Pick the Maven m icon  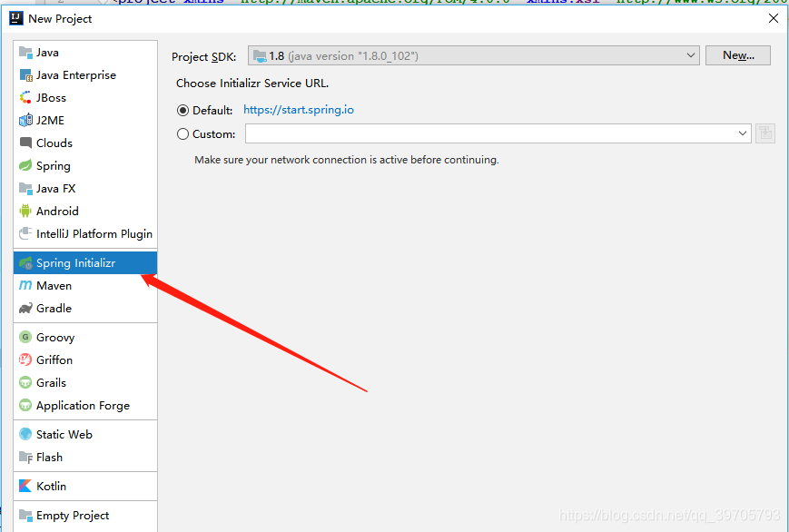(25, 285)
